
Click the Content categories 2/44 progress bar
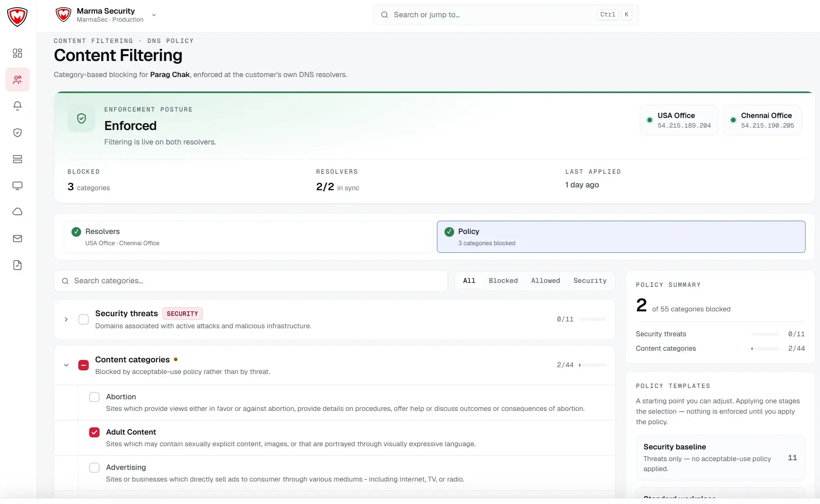[x=593, y=365]
